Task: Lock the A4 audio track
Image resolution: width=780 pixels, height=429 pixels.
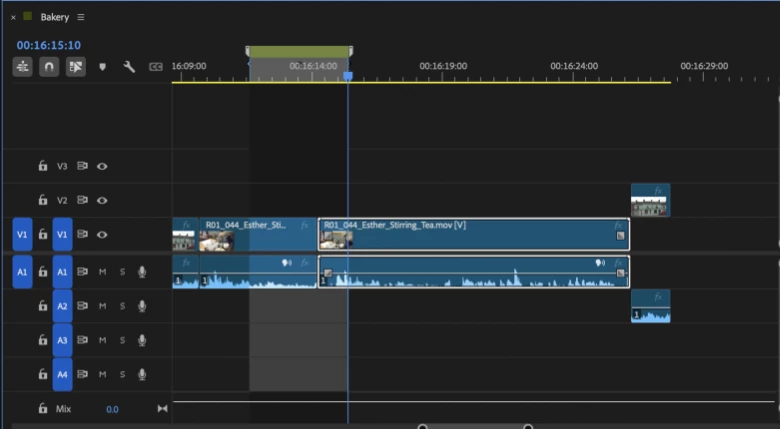Action: pyautogui.click(x=43, y=374)
